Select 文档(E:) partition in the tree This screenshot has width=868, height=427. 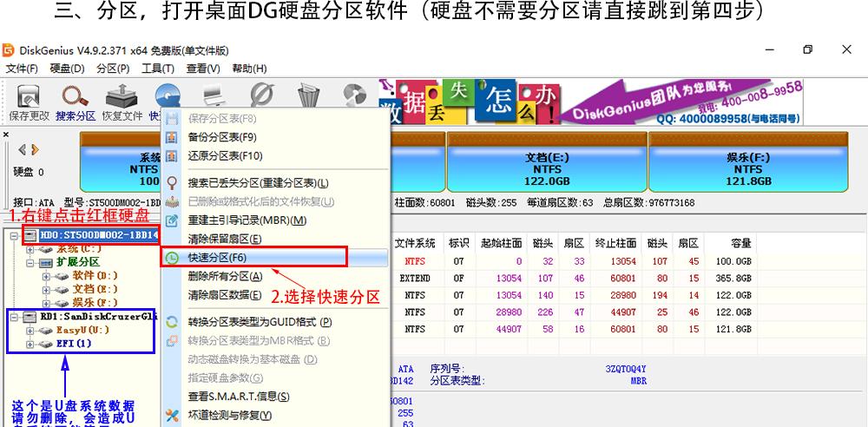(x=95, y=289)
